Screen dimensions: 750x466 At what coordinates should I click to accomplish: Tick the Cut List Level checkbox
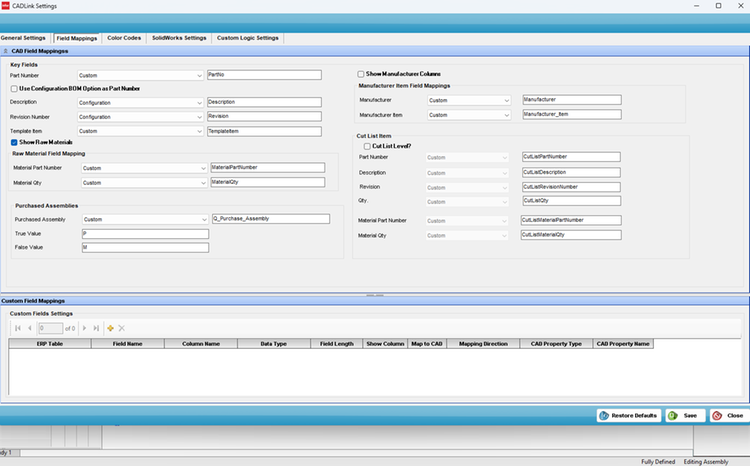[x=367, y=146]
